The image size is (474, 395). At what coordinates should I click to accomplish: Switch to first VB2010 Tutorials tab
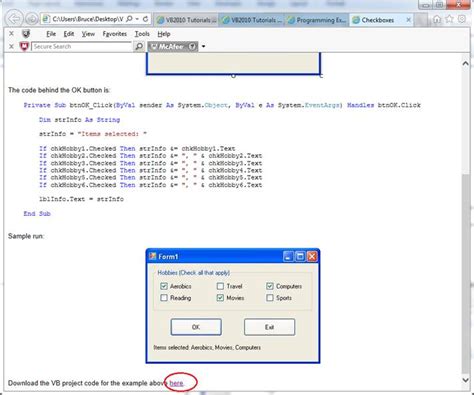[187, 20]
